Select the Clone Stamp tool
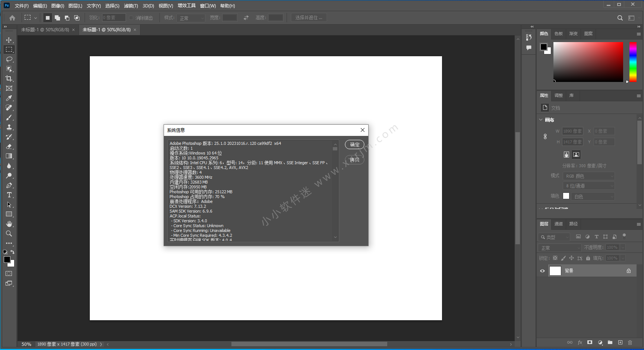The height and width of the screenshot is (350, 644). (x=9, y=127)
